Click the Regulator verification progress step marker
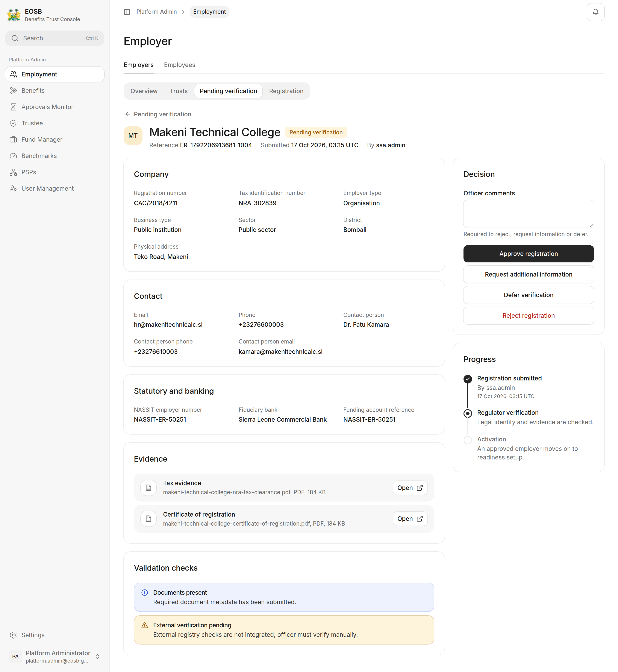This screenshot has width=618, height=672. coord(468,413)
